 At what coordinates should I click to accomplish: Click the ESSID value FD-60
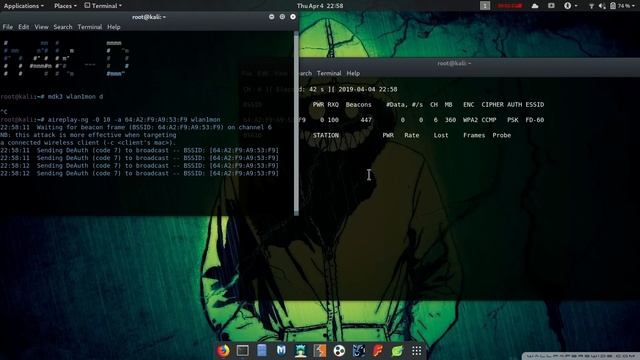(x=535, y=120)
